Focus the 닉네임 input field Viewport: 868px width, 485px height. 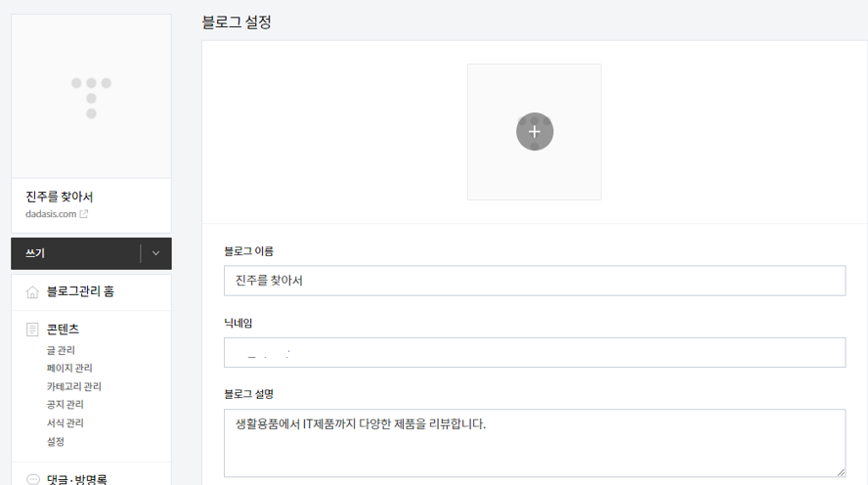pos(535,353)
